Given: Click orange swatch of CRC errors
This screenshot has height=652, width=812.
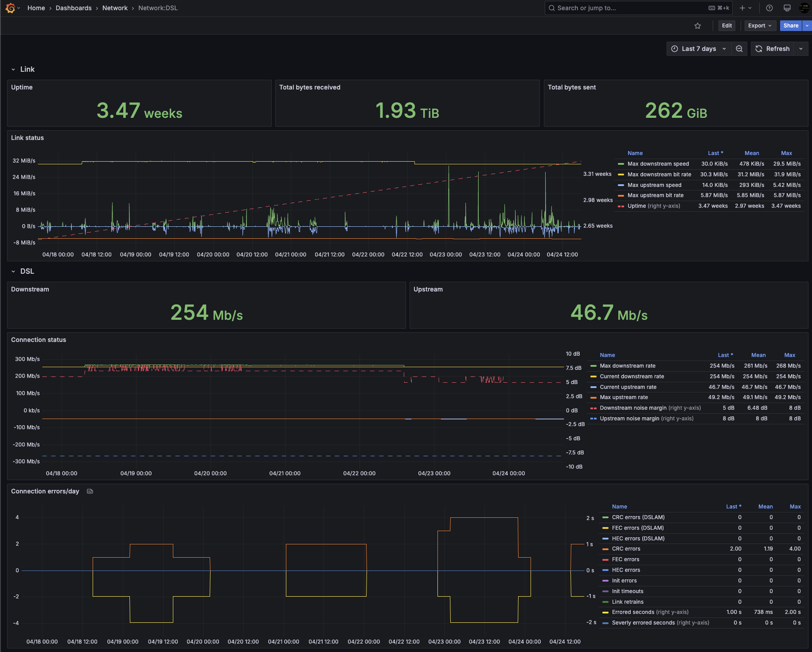Looking at the screenshot, I should (x=605, y=549).
